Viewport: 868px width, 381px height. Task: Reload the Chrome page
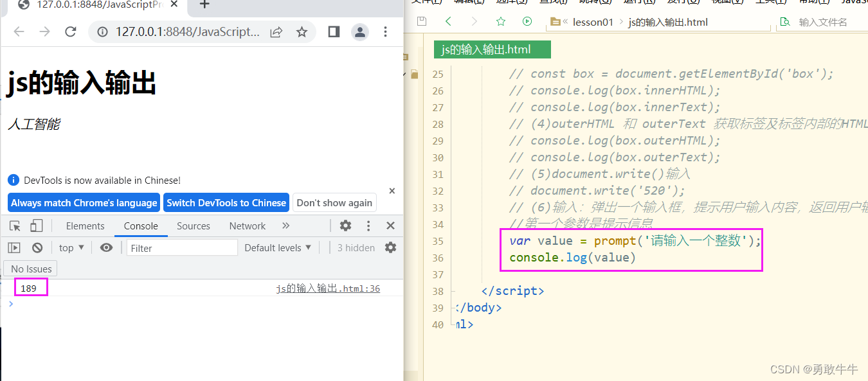click(71, 31)
